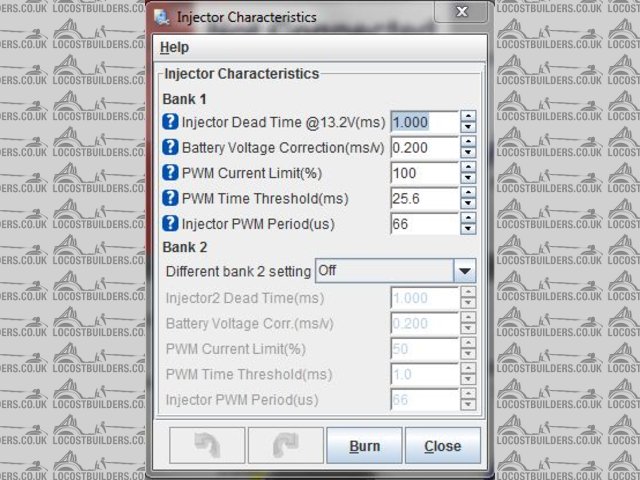Decrease Bank 1 Injector PWM Period value
Screen dimensions: 640x480
pyautogui.click(x=468, y=229)
